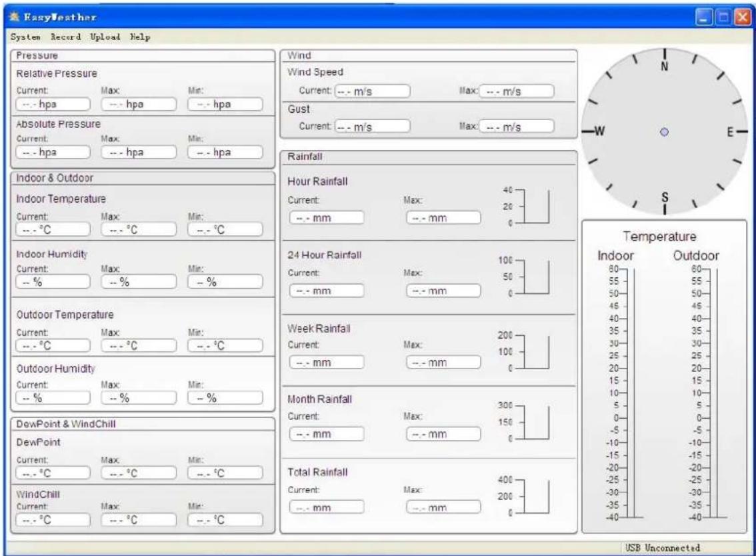Click Indoor Humidity Max field
756x556 pixels.
coord(139,282)
